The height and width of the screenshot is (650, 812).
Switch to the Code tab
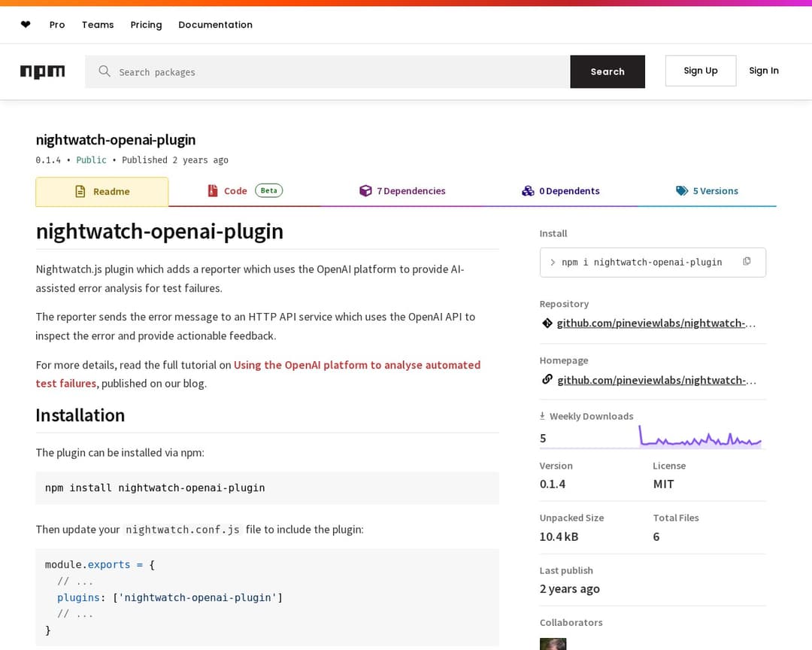coord(244,191)
